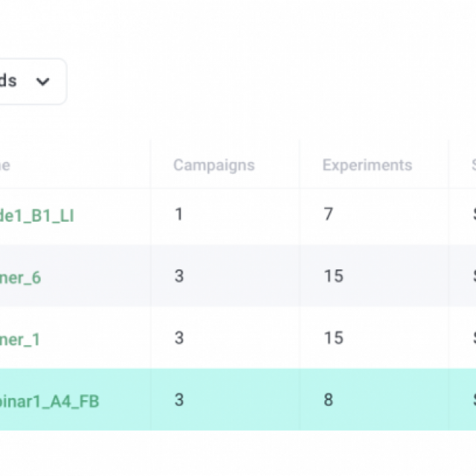Sort by Campaigns column header
Image resolution: width=476 pixels, height=476 pixels.
coord(213,165)
